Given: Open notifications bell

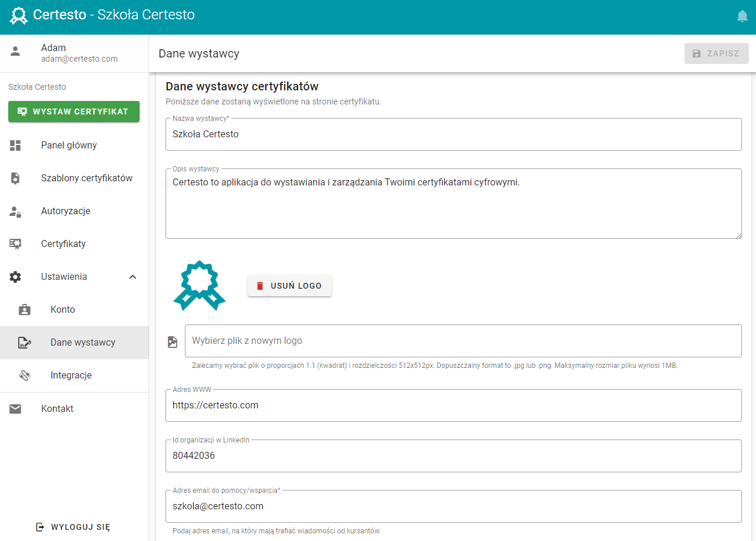Looking at the screenshot, I should [x=743, y=16].
